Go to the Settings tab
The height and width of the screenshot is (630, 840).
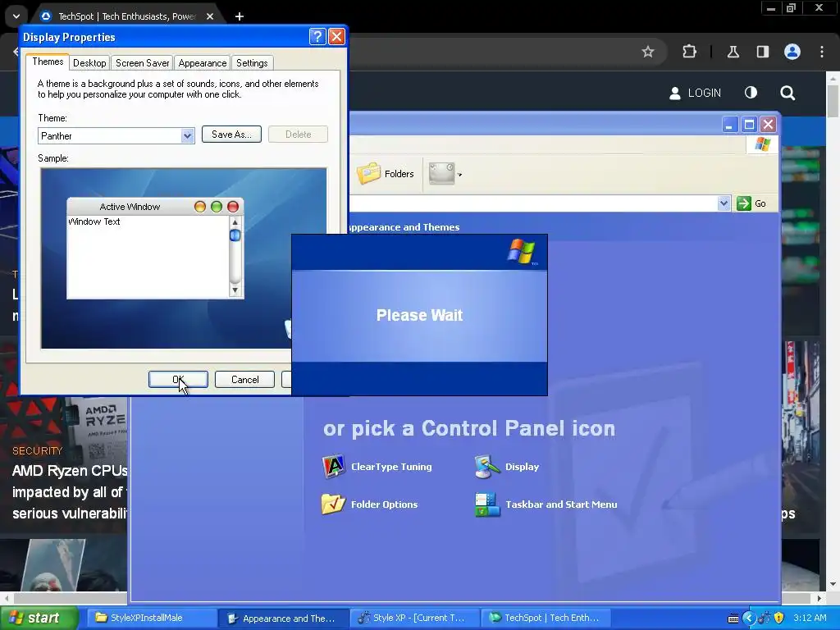252,63
